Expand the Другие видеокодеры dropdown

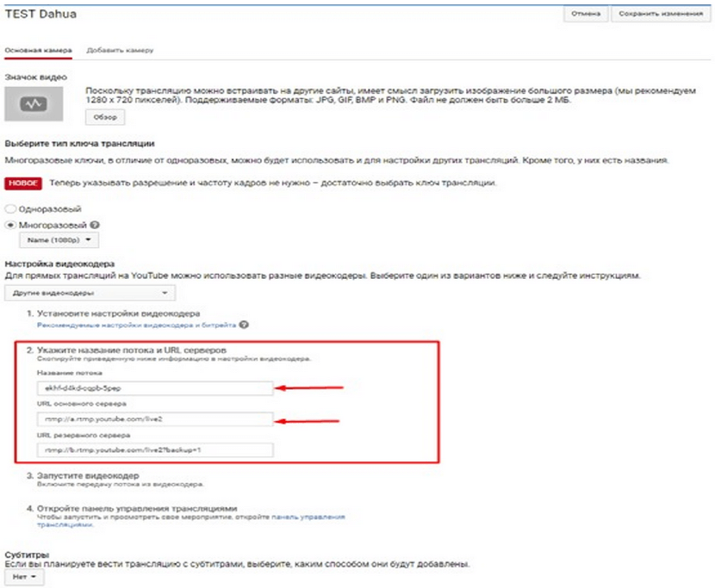[x=90, y=293]
